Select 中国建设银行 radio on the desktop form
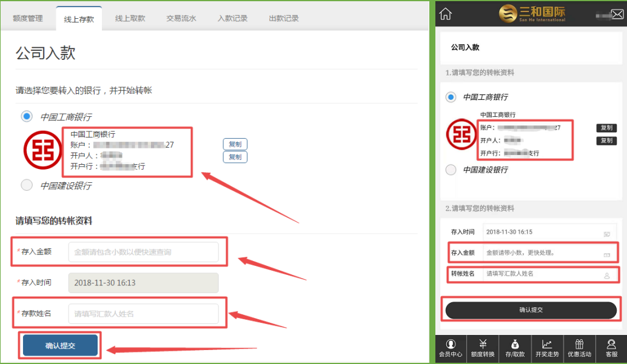 [x=27, y=185]
